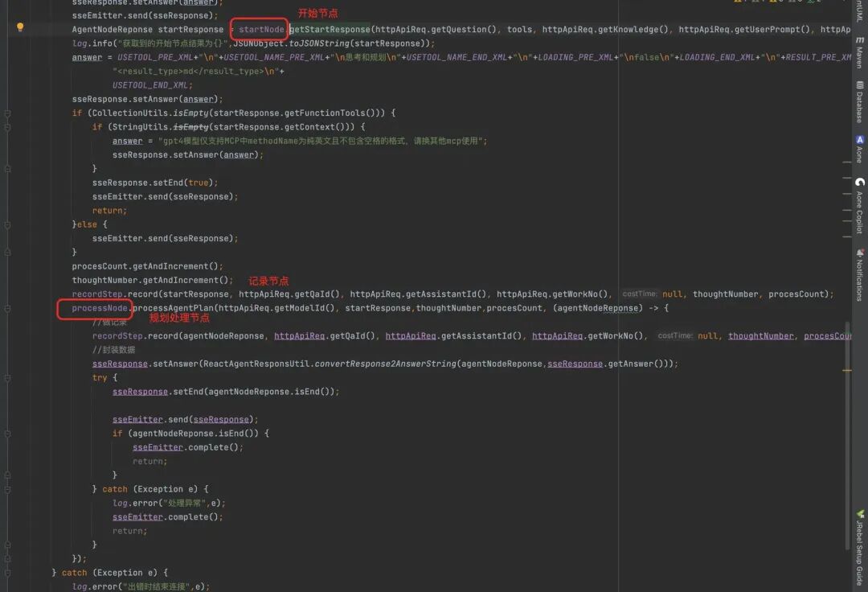Click the startNode field reference
Screen dimensions: 868x592
[x=261, y=29]
